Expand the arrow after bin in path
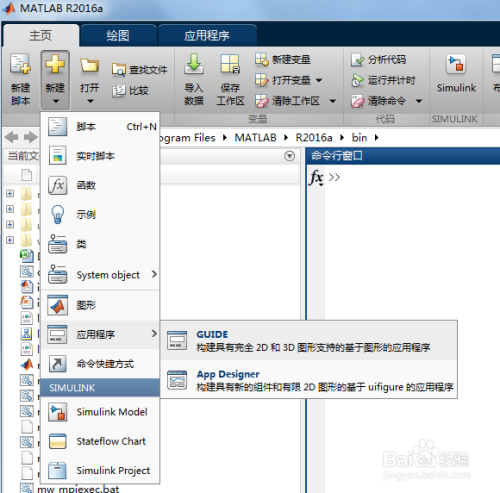Image resolution: width=500 pixels, height=493 pixels. pos(377,137)
